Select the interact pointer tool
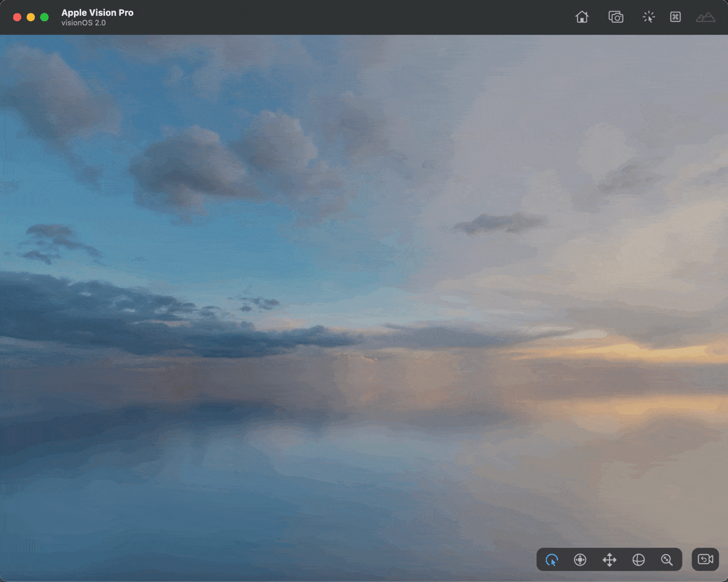Image resolution: width=728 pixels, height=582 pixels. pyautogui.click(x=551, y=560)
